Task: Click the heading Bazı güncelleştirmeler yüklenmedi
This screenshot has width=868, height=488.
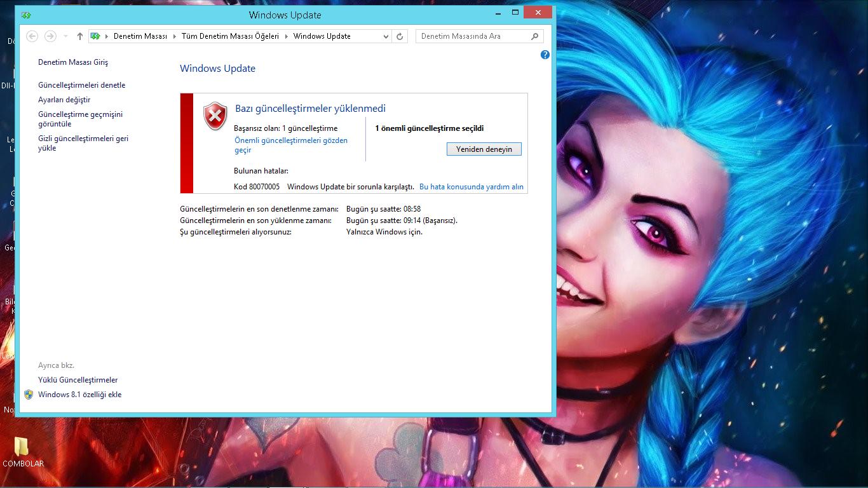Action: pos(311,109)
